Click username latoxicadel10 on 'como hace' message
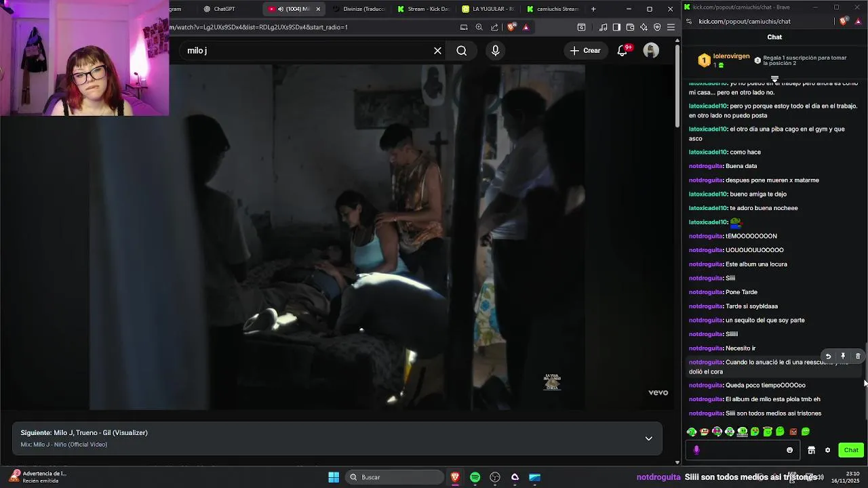Viewport: 868px width, 488px height. tap(708, 152)
